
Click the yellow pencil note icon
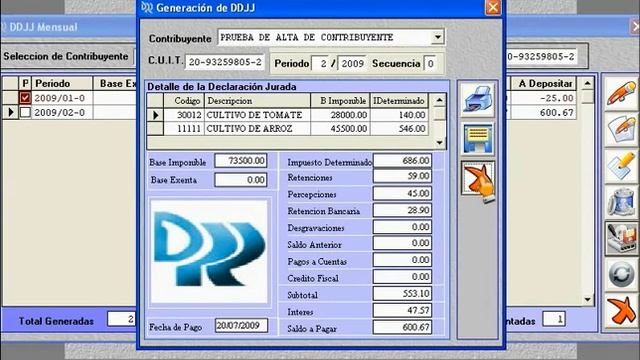pos(621,167)
